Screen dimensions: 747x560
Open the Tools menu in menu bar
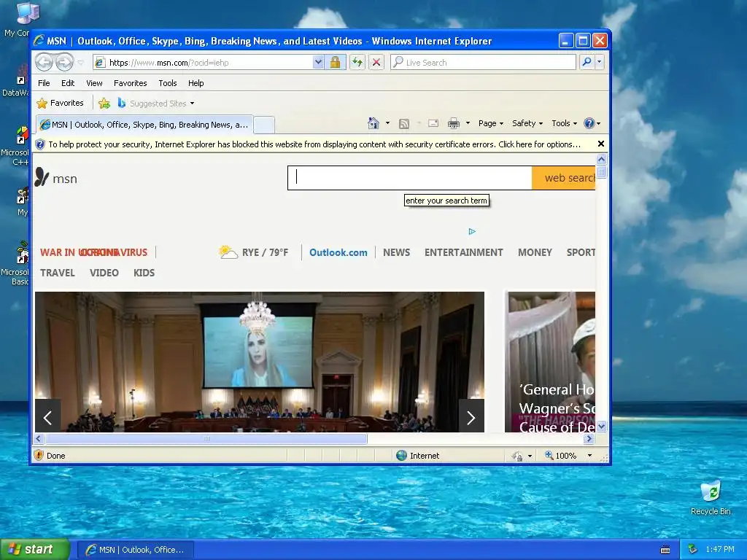click(168, 83)
